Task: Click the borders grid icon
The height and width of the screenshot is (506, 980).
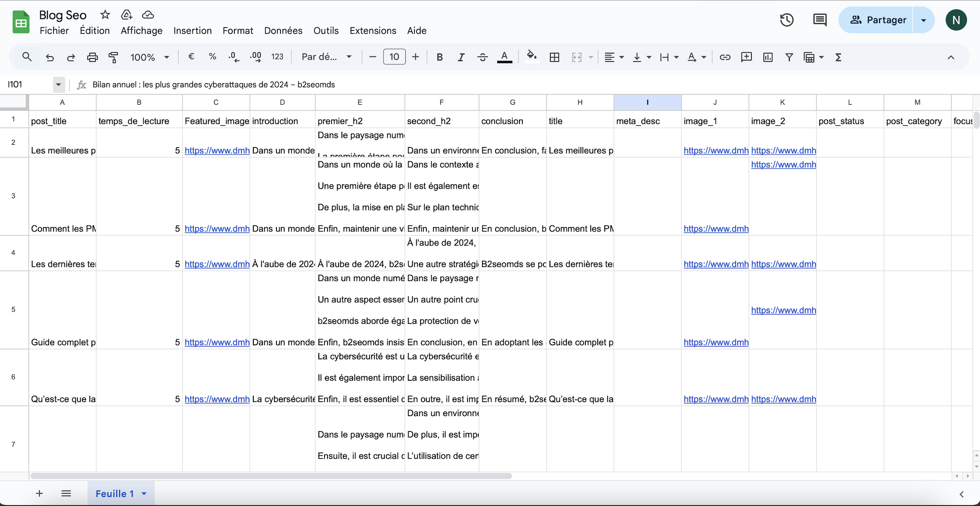Action: pyautogui.click(x=554, y=57)
